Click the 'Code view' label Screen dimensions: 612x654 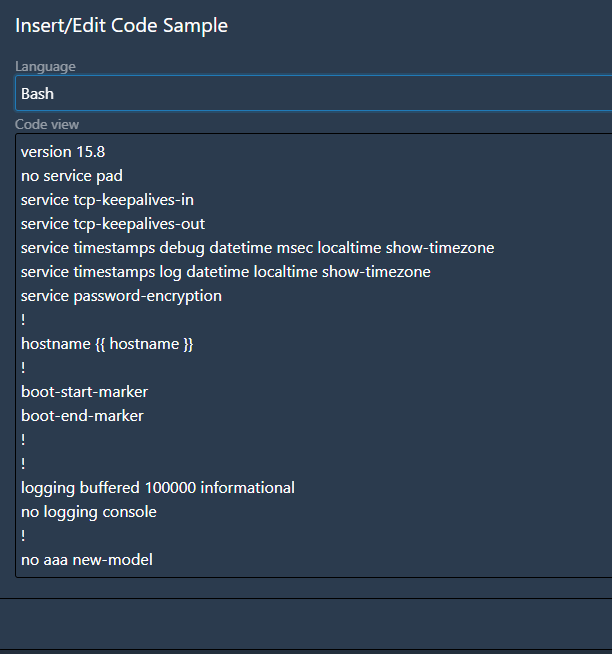pos(47,124)
